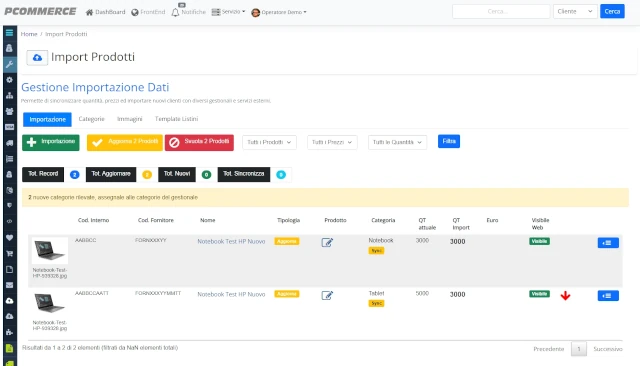Edit product in the AABBCCAATT row
This screenshot has height=366, width=640.
(327, 295)
